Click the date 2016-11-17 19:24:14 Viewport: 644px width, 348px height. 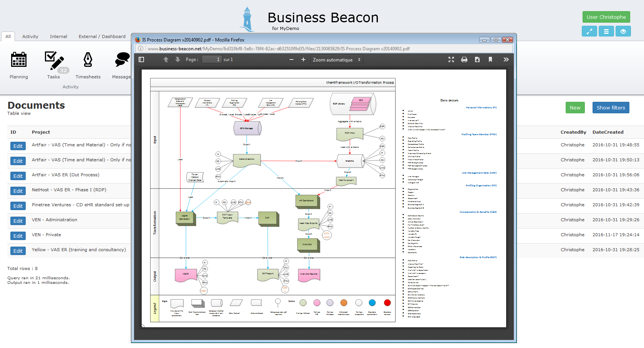pos(616,235)
